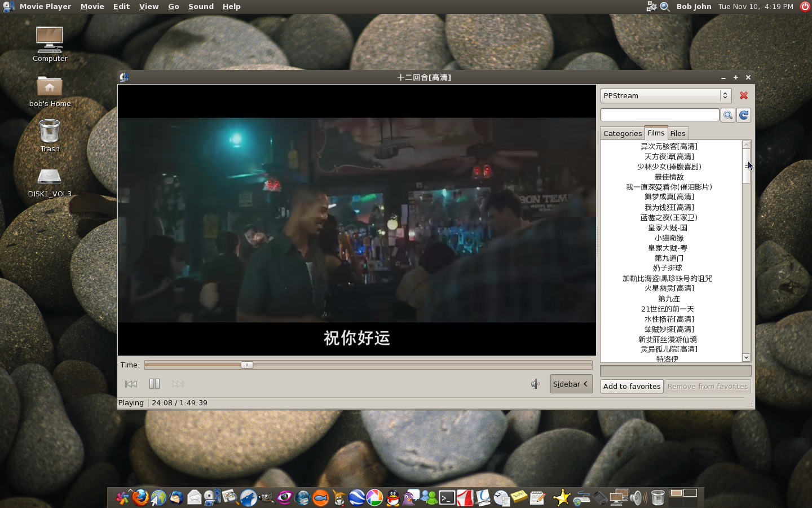Launch Firefox from the dock
The height and width of the screenshot is (508, 812).
click(x=140, y=497)
